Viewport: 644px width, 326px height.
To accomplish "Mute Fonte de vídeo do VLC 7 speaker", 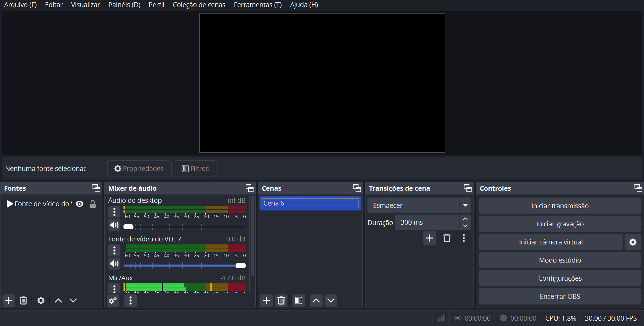I will click(x=114, y=264).
